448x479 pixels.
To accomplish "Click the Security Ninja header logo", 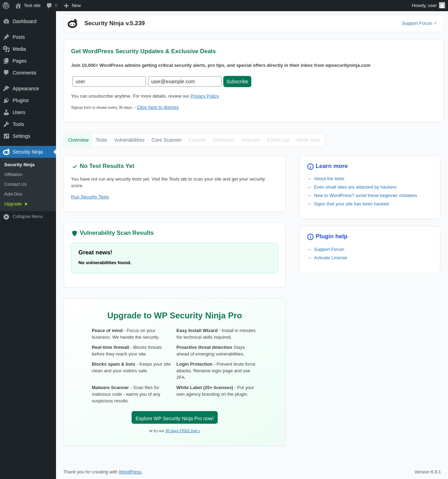I will [x=72, y=23].
